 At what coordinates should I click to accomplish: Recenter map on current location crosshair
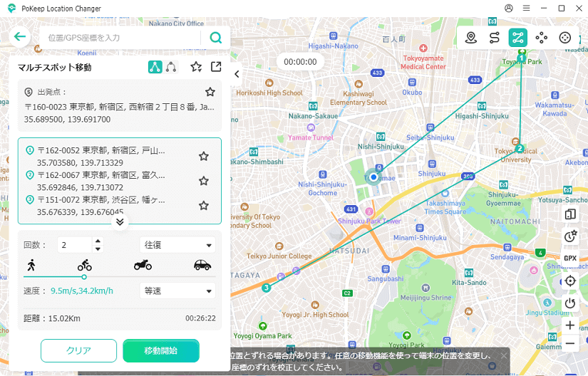pos(570,281)
